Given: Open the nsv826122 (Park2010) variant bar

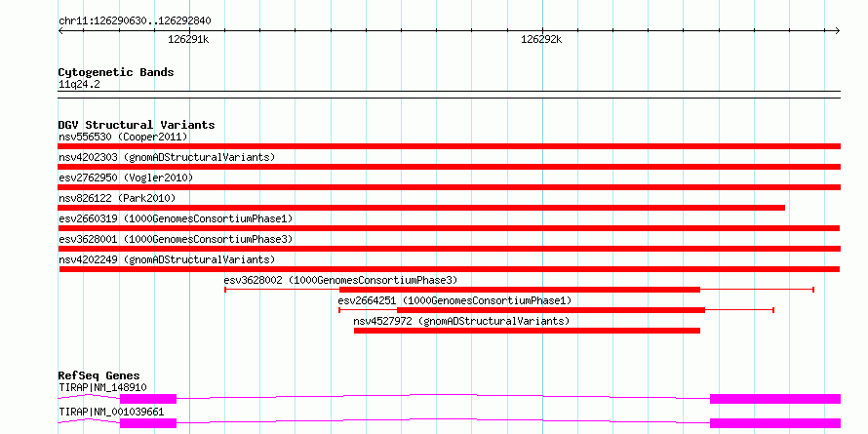Looking at the screenshot, I should (421, 208).
